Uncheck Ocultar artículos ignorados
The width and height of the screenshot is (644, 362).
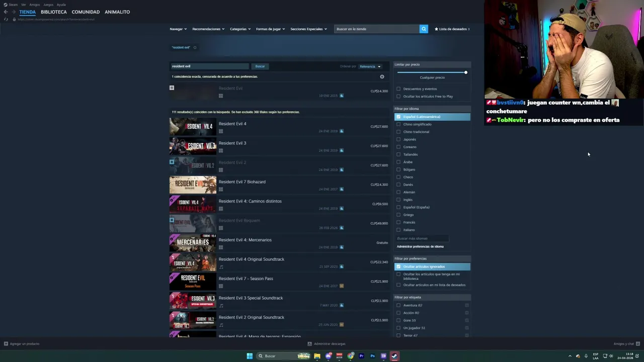398,266
